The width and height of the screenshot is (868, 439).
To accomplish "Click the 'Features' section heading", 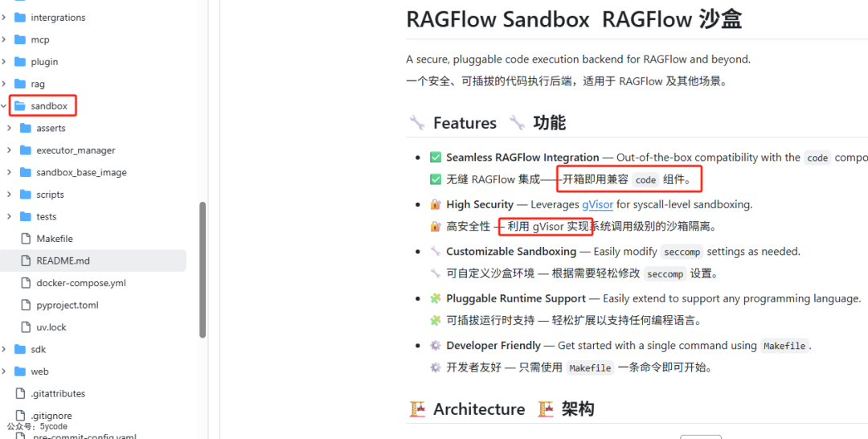I will (x=465, y=123).
